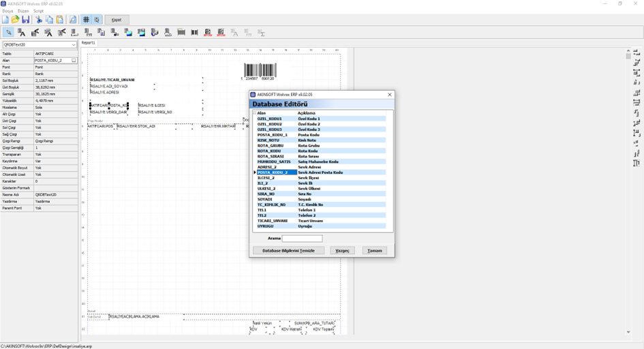Viewport: 644px width, 349px height.
Task: Select the barcode object on the canvas
Action: pos(260,71)
